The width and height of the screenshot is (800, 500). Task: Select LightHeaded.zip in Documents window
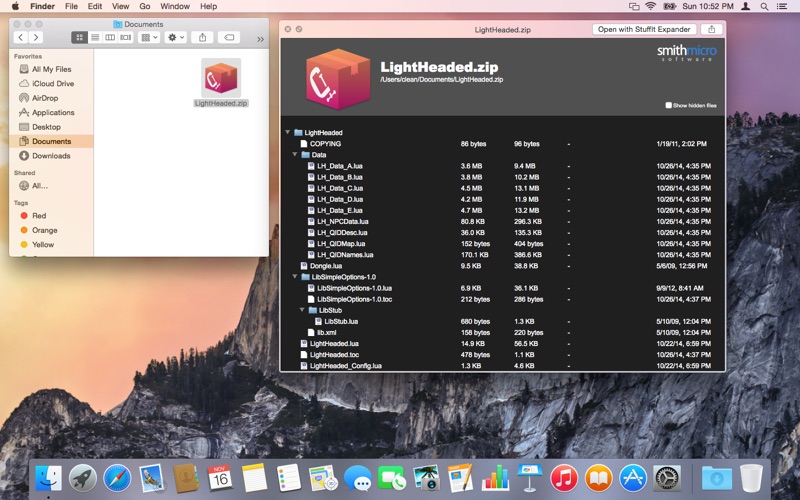tap(221, 82)
